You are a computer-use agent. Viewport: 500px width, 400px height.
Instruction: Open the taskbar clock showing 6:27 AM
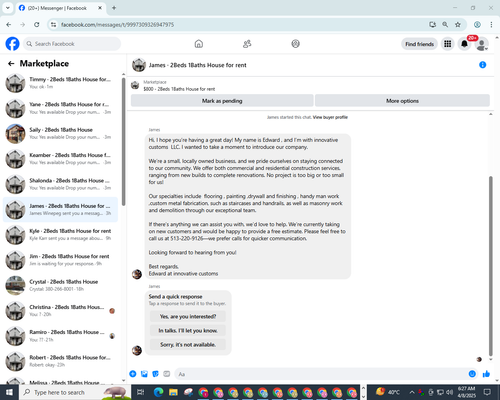(x=466, y=392)
